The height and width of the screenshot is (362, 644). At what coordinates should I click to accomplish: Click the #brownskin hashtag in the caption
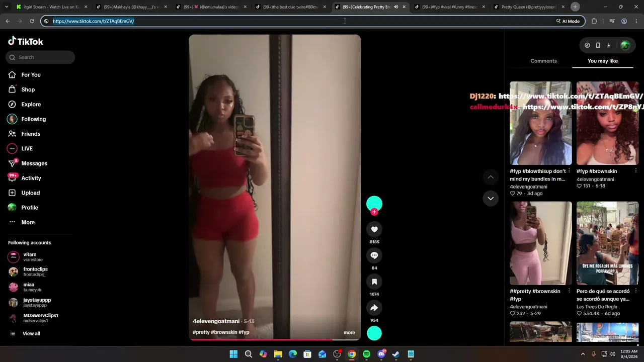coord(224,332)
